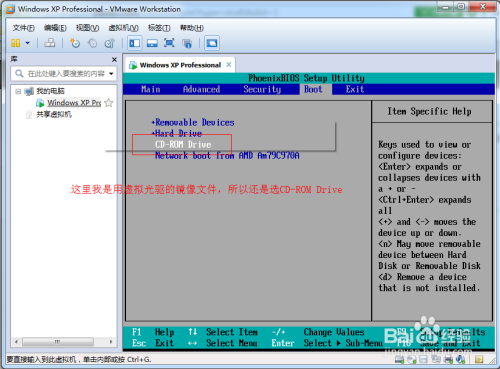
Task: Toggle the library sidebar view icon
Action: coord(134,43)
